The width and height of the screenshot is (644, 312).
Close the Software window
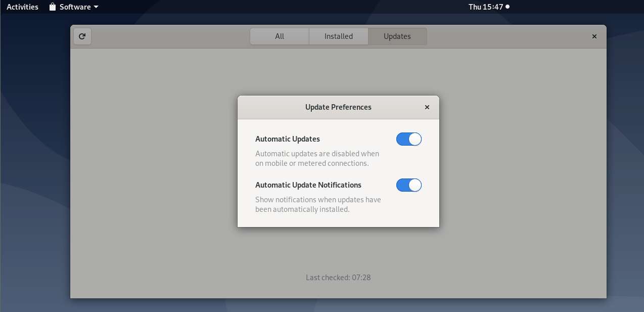(x=594, y=36)
